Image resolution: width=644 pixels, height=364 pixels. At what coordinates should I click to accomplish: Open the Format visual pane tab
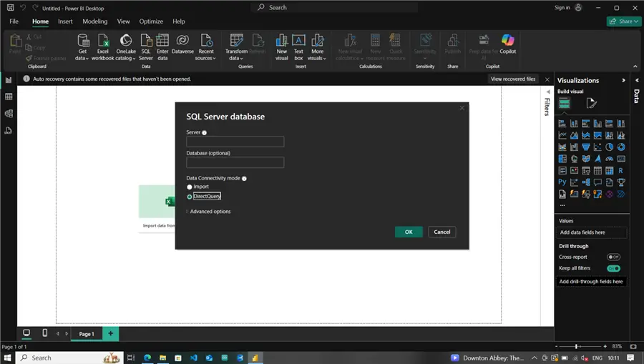[591, 104]
